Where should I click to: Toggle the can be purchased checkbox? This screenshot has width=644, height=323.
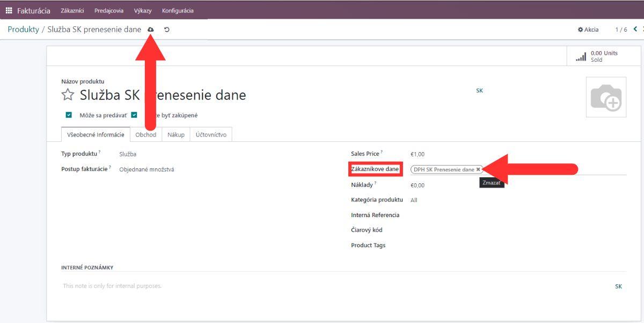[134, 115]
